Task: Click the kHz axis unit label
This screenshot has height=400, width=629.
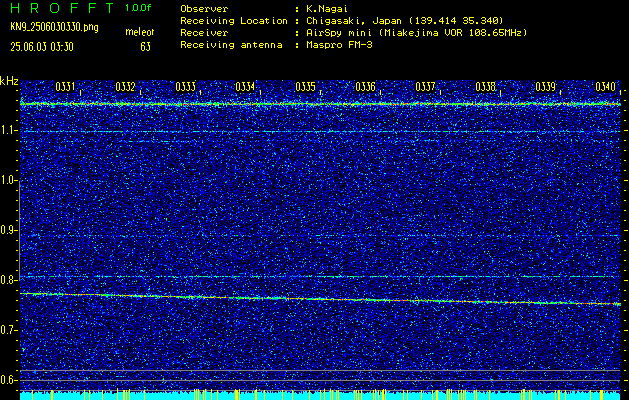Action: 9,81
